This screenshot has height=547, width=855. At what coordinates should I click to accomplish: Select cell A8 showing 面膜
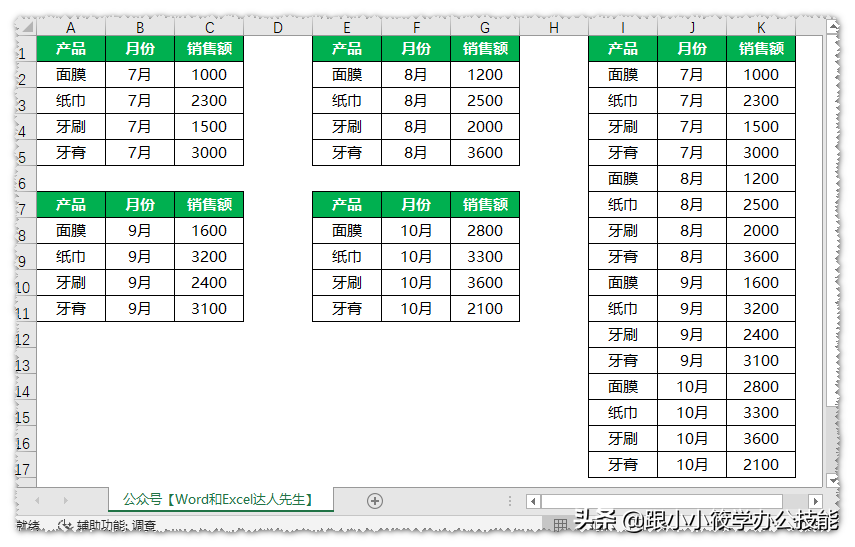click(x=71, y=231)
